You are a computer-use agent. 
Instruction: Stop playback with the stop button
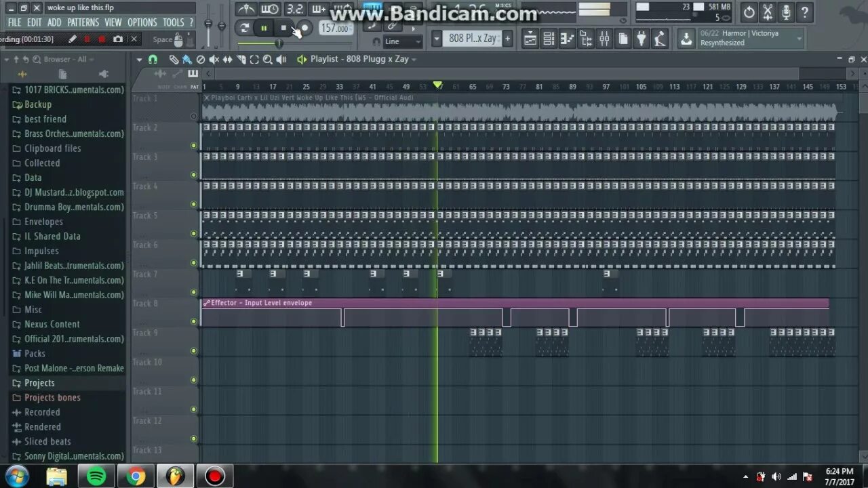tap(284, 28)
